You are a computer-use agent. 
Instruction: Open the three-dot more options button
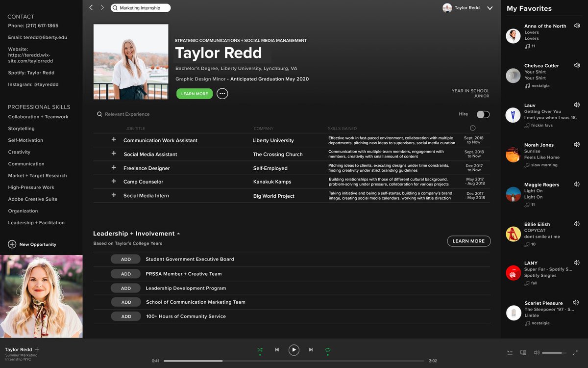(222, 94)
